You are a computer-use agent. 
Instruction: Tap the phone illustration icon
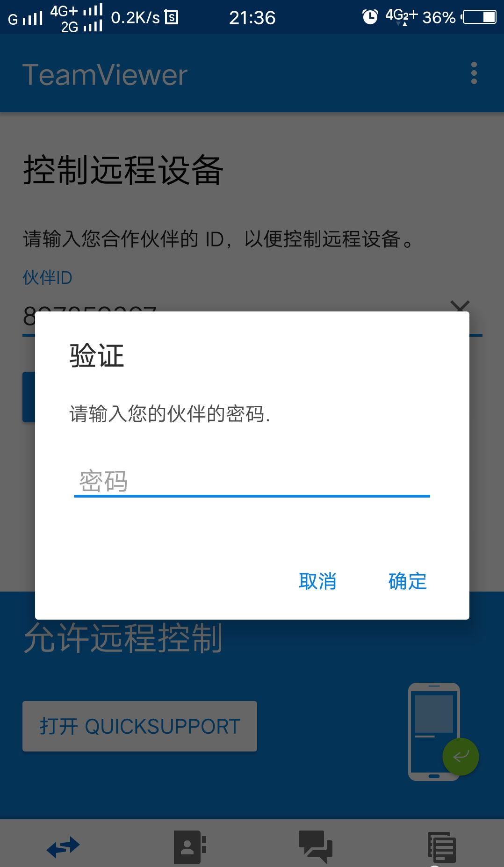coord(433,732)
